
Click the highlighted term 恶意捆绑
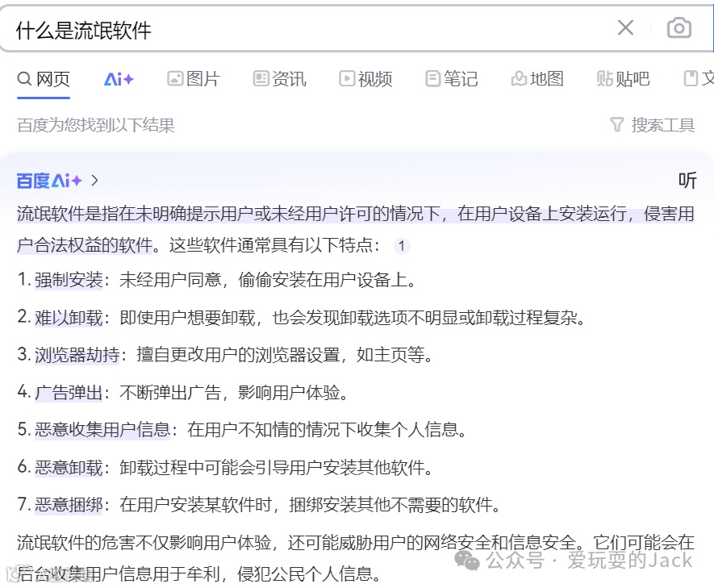(69, 505)
